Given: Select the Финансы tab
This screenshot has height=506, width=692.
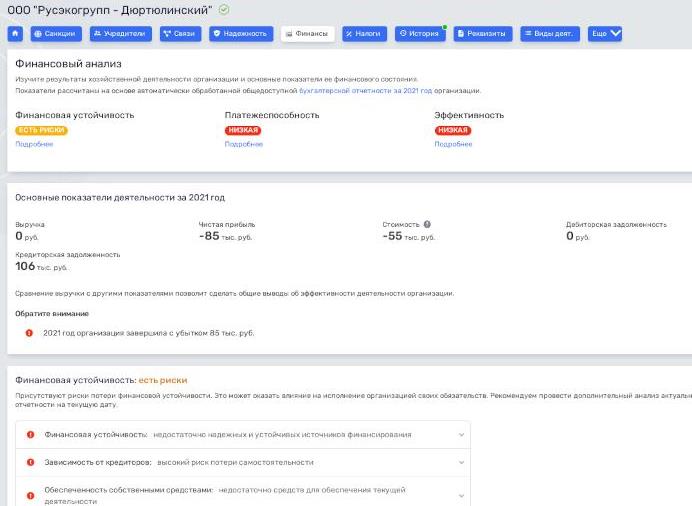Looking at the screenshot, I should coord(308,34).
